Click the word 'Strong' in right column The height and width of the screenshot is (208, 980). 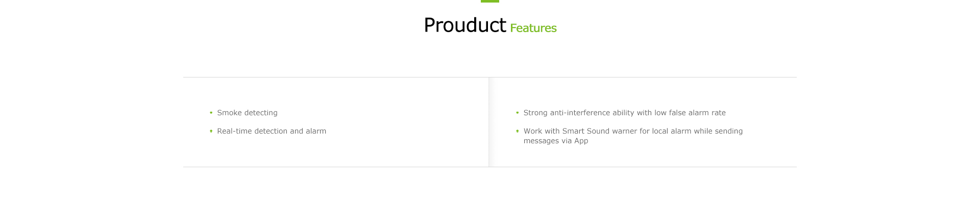pos(535,113)
